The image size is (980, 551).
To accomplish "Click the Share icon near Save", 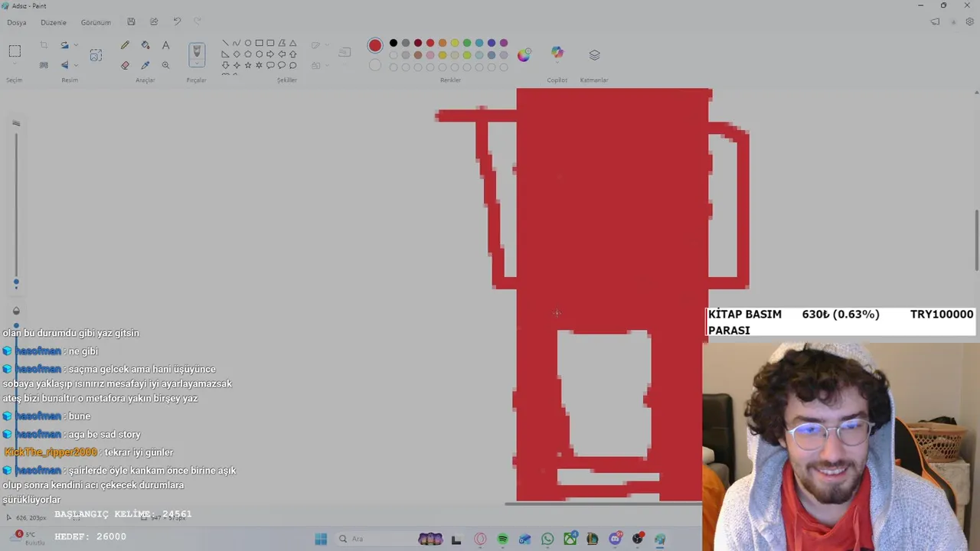I will pyautogui.click(x=154, y=21).
